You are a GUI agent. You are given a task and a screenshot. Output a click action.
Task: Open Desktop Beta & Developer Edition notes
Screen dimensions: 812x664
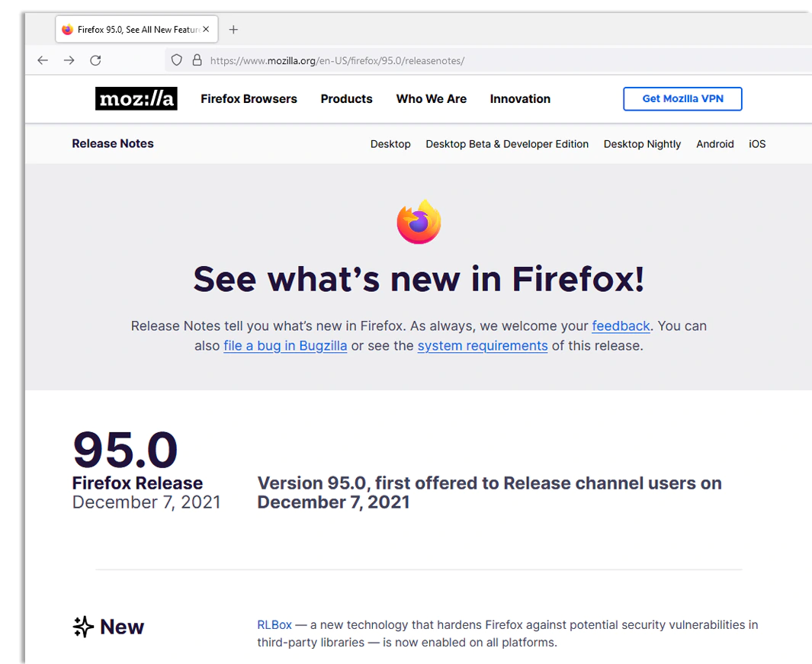pyautogui.click(x=507, y=144)
